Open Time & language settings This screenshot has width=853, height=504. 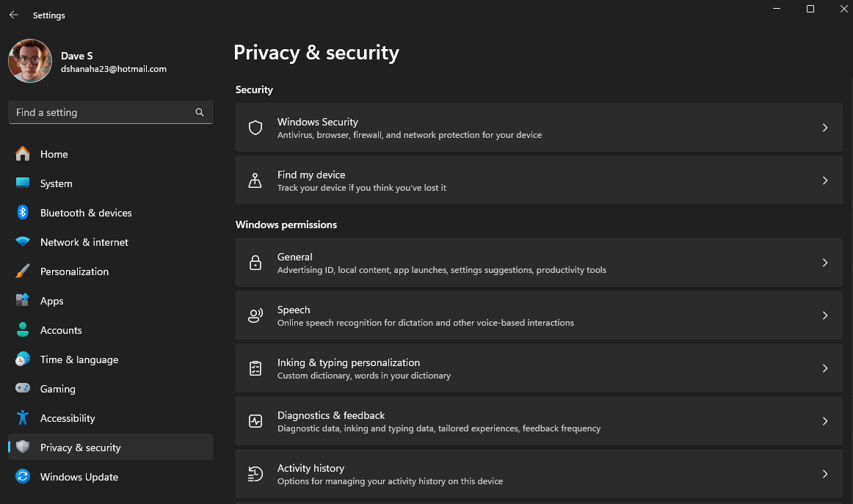pyautogui.click(x=79, y=359)
